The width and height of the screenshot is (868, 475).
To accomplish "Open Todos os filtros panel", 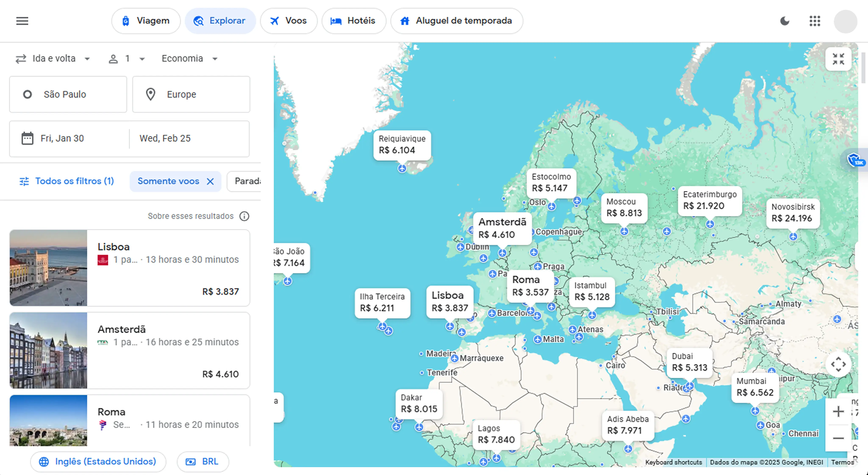I will coord(67,181).
